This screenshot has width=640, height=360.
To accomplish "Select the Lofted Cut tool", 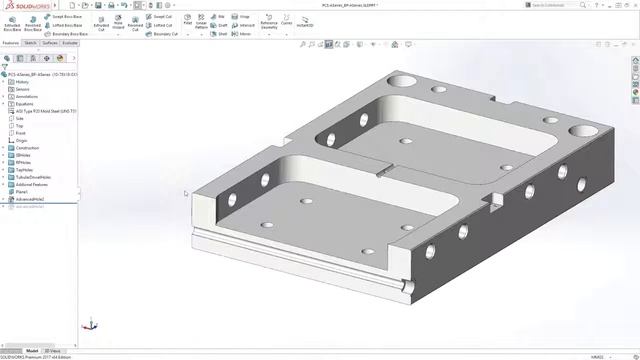I will 159,25.
